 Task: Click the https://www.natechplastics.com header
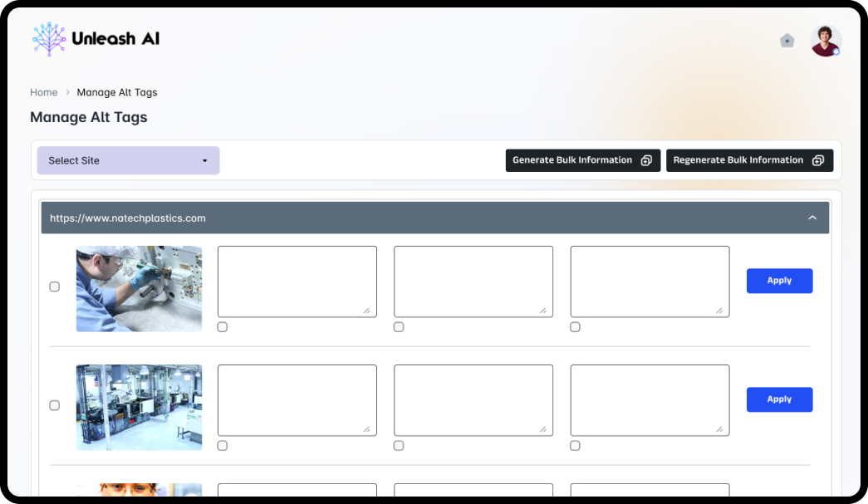pyautogui.click(x=435, y=218)
